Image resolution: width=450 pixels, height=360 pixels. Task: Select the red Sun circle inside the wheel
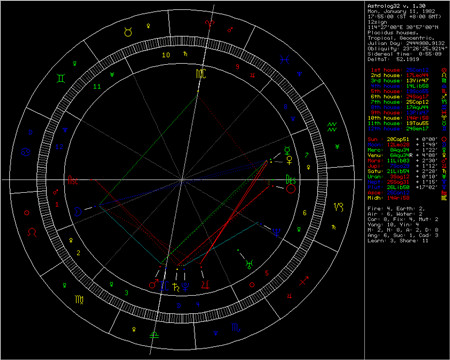pos(291,189)
